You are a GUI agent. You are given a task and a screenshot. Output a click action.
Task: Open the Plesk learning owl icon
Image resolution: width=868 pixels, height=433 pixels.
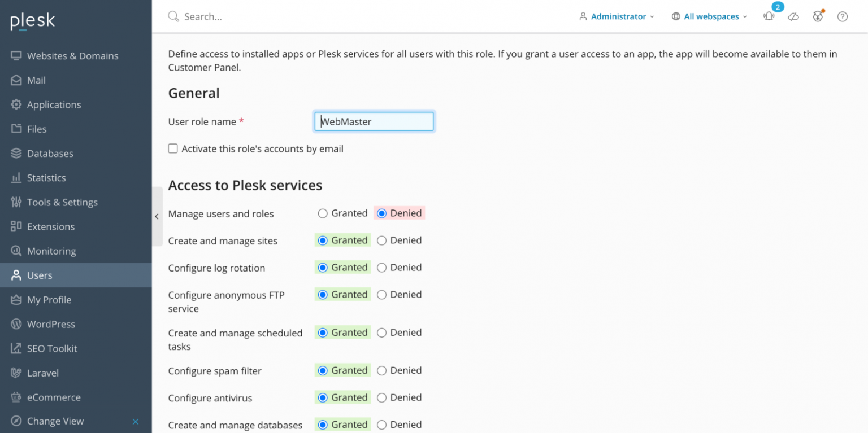click(x=818, y=16)
